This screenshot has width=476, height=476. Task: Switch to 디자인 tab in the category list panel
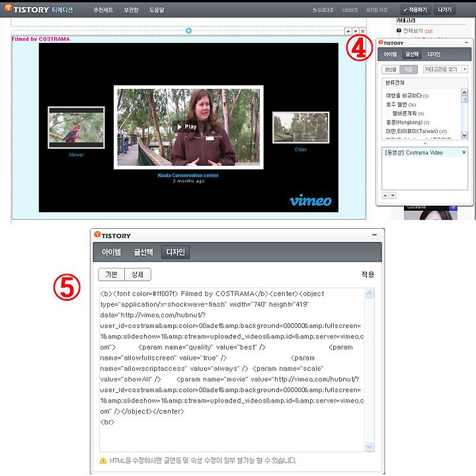pyautogui.click(x=434, y=54)
